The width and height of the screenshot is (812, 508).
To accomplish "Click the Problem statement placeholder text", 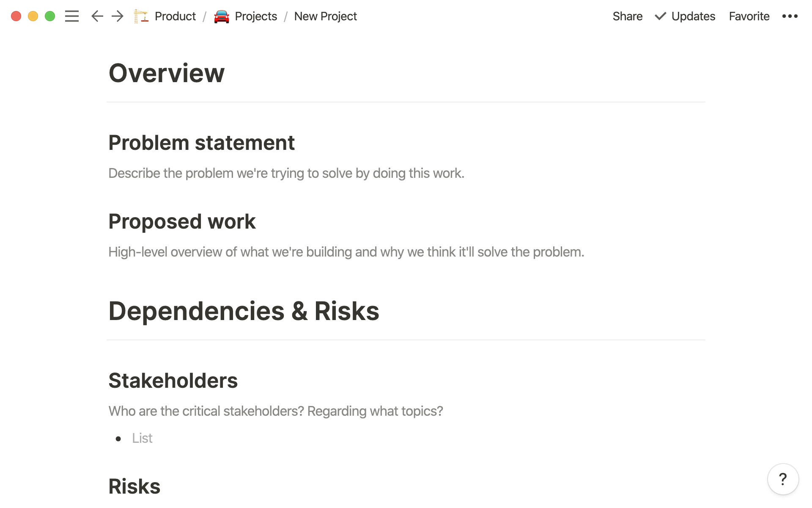I will [x=286, y=173].
